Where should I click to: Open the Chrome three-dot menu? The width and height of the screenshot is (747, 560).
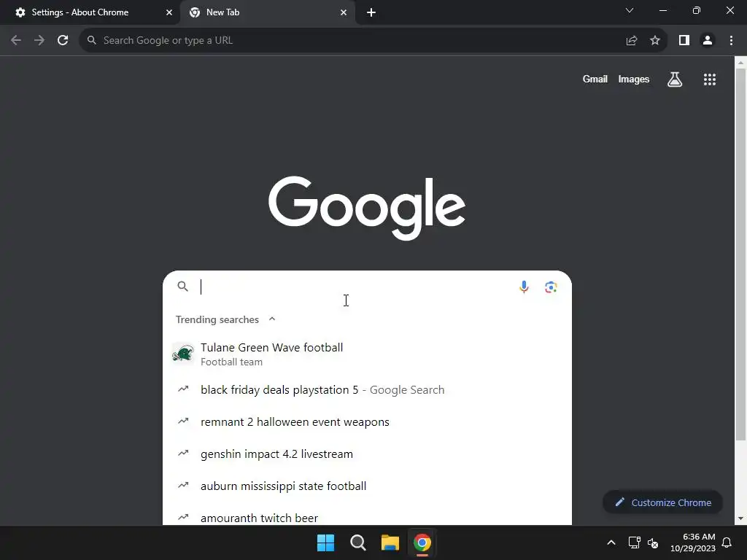pyautogui.click(x=731, y=41)
